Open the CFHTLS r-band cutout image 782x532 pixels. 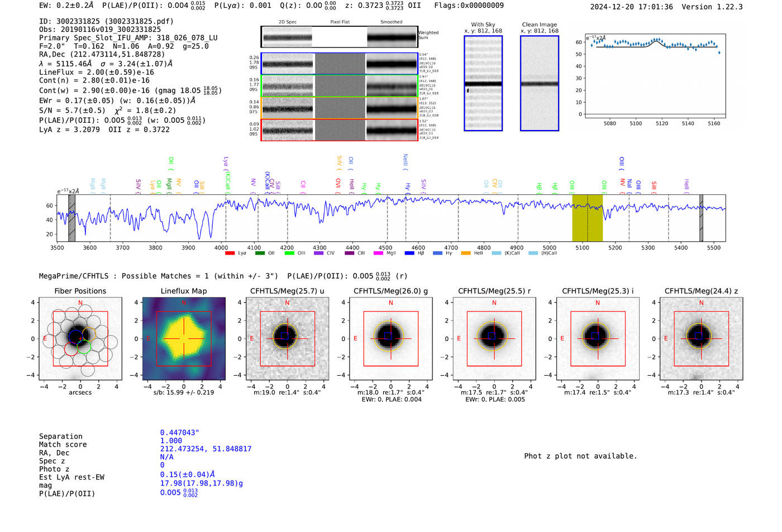coord(494,338)
